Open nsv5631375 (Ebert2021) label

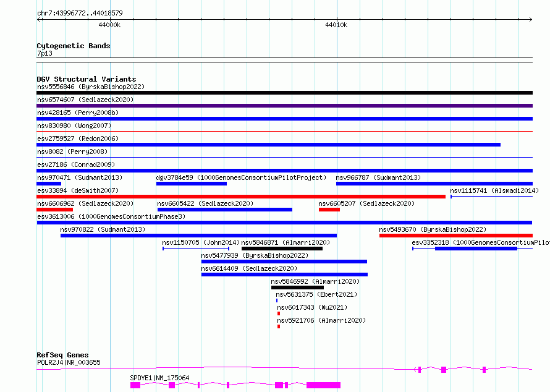click(x=316, y=294)
